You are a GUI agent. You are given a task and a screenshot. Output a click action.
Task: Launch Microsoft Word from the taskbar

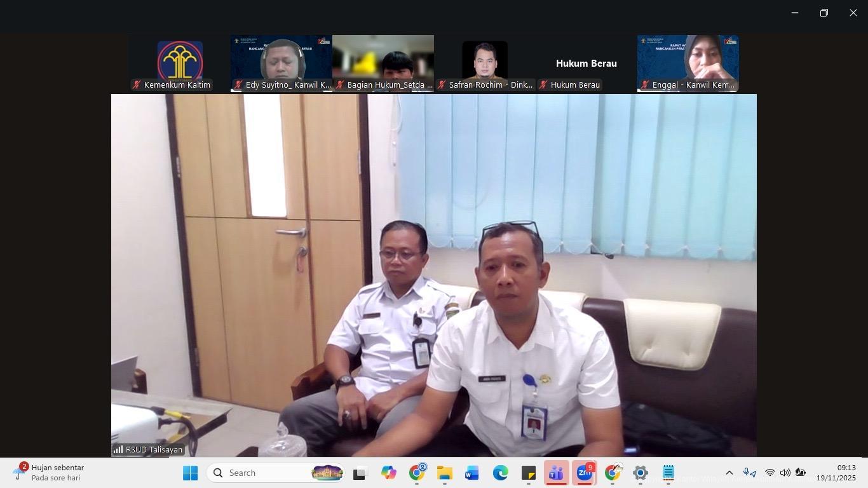coord(471,473)
